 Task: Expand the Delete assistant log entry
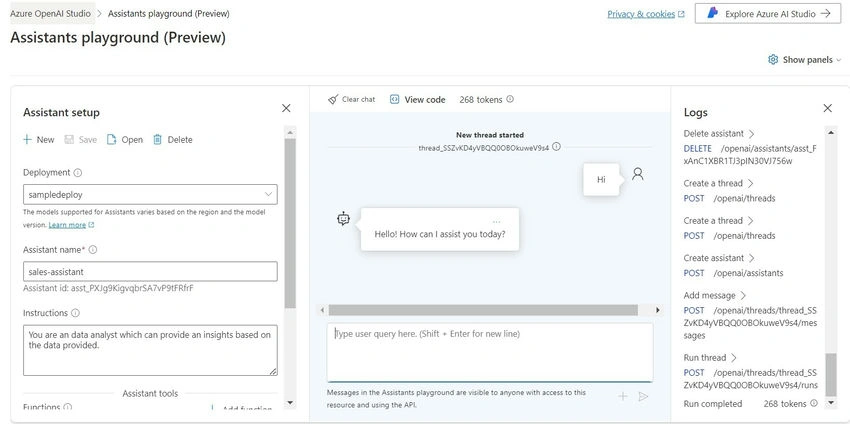coord(751,133)
